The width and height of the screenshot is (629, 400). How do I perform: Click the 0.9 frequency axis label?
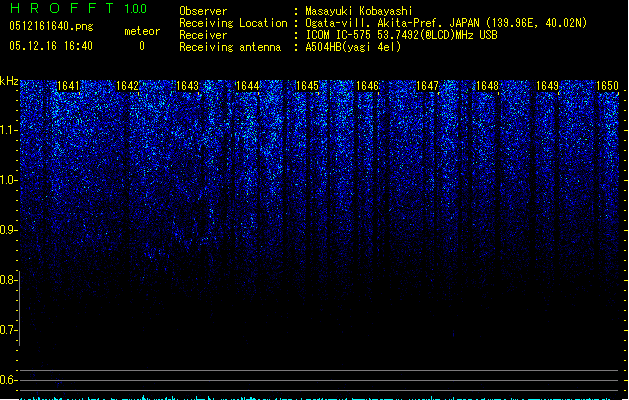pyautogui.click(x=9, y=230)
